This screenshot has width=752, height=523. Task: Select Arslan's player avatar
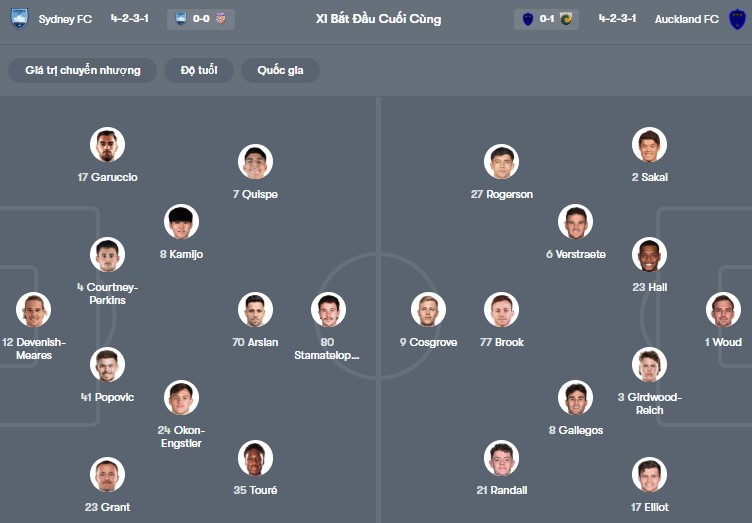pyautogui.click(x=255, y=310)
